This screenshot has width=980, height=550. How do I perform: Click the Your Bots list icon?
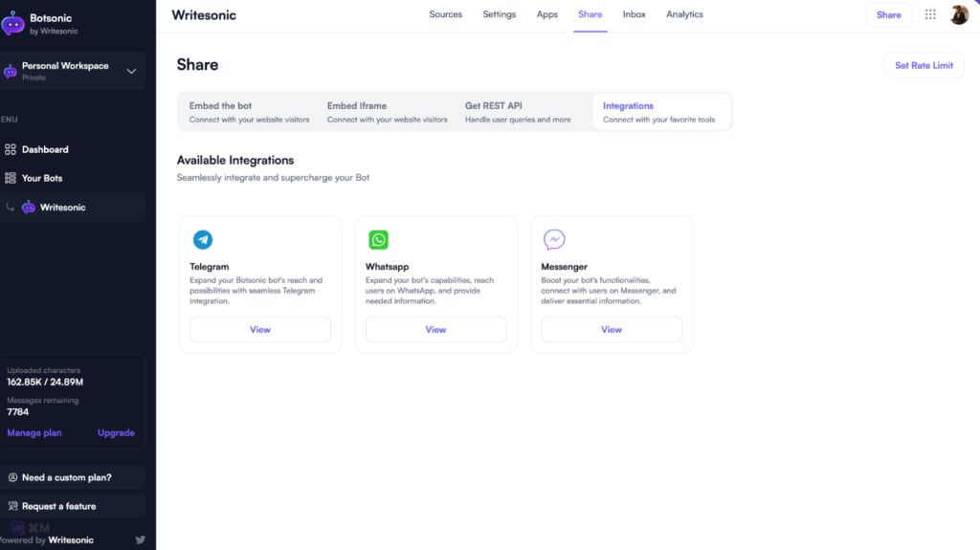click(x=10, y=178)
